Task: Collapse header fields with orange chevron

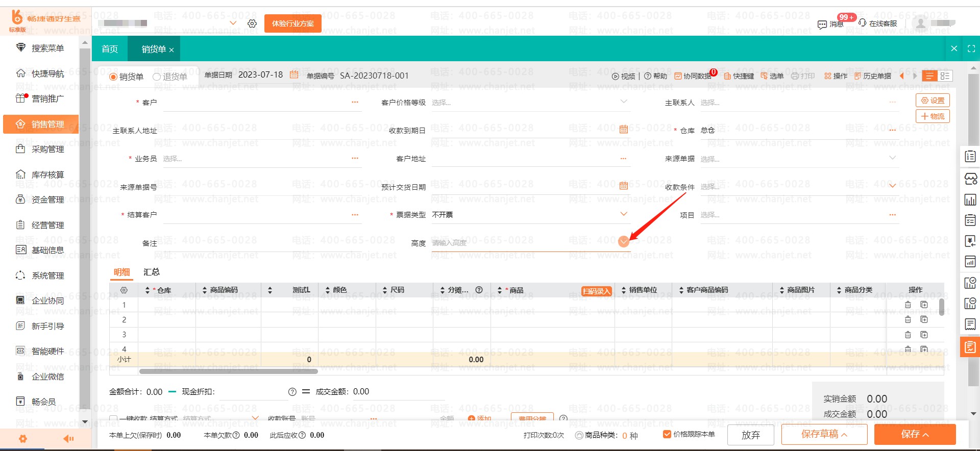Action: pos(623,242)
